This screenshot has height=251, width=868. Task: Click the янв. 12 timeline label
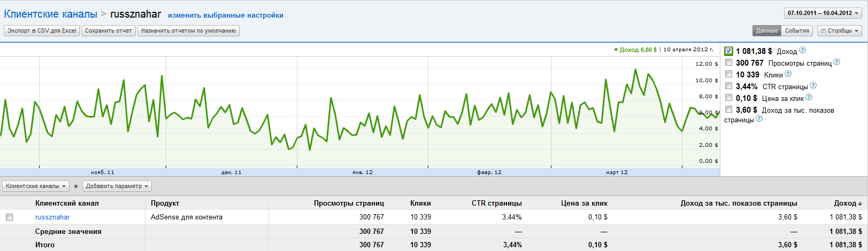click(362, 172)
